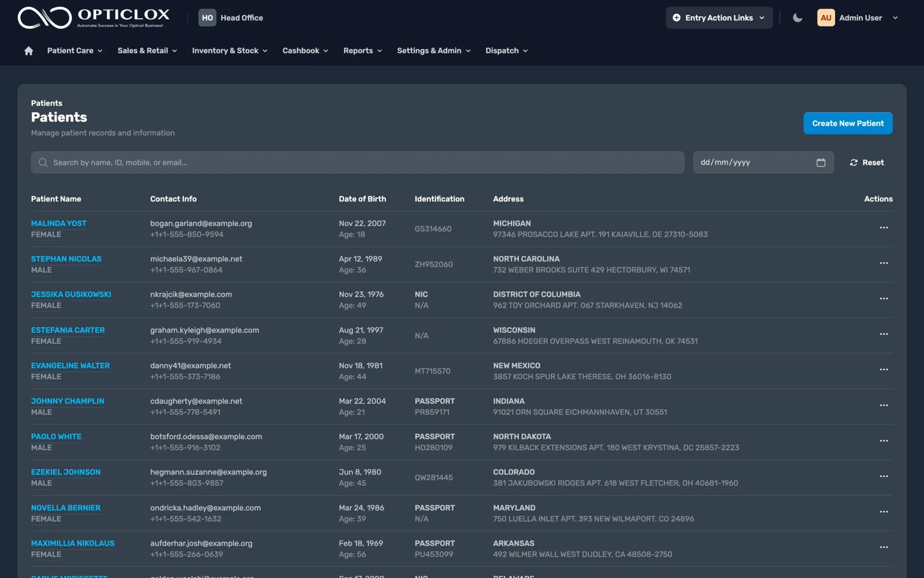Open actions menu for Malinda Yost
The height and width of the screenshot is (578, 924).
click(884, 227)
